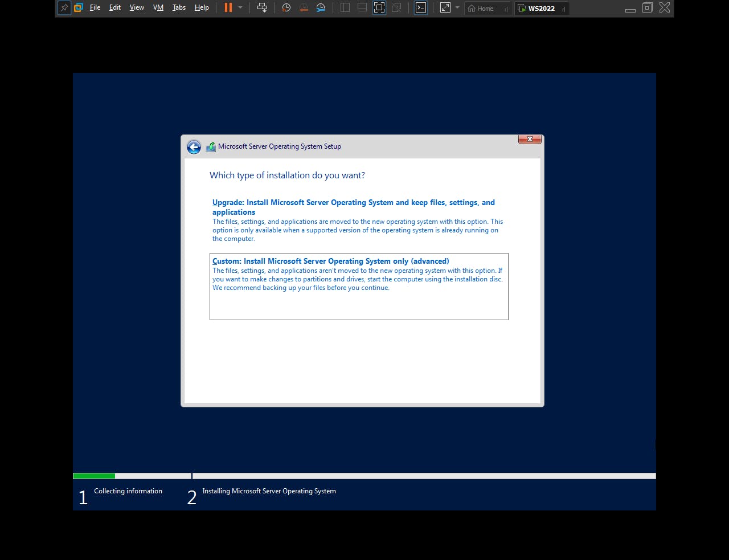
Task: Click the Installing Microsoft Server Operating System step label
Action: tap(269, 491)
